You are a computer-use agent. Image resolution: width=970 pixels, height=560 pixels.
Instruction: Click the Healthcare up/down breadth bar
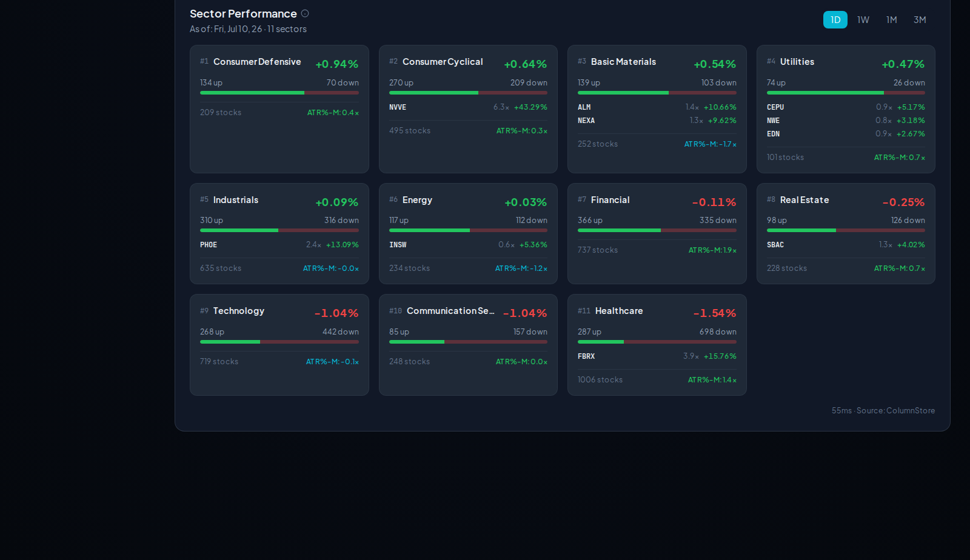(x=657, y=342)
